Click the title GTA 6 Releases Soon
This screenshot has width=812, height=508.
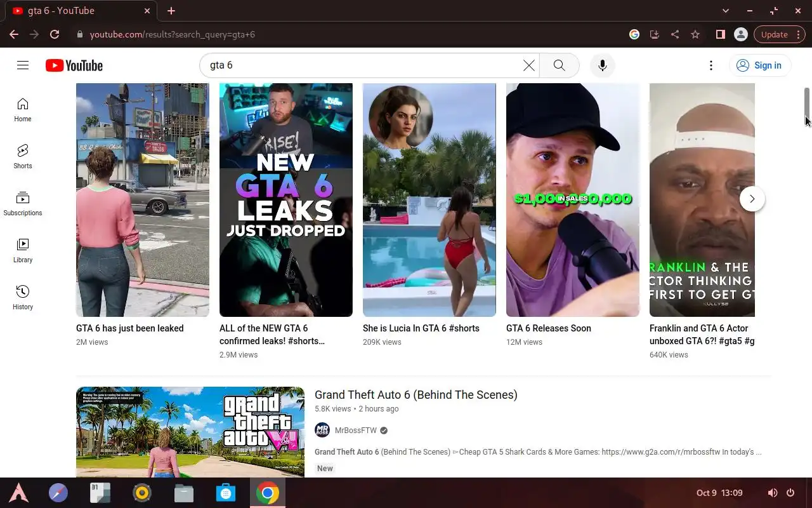click(549, 328)
